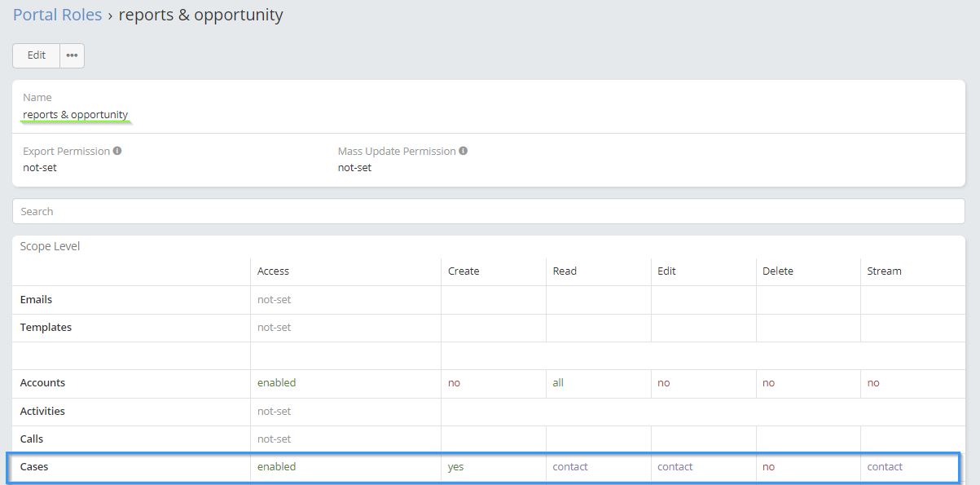
Task: Select the Emails row label
Action: 36,300
